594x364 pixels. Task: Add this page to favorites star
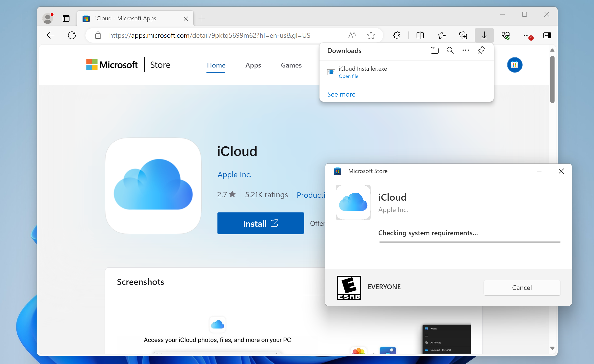pyautogui.click(x=371, y=35)
